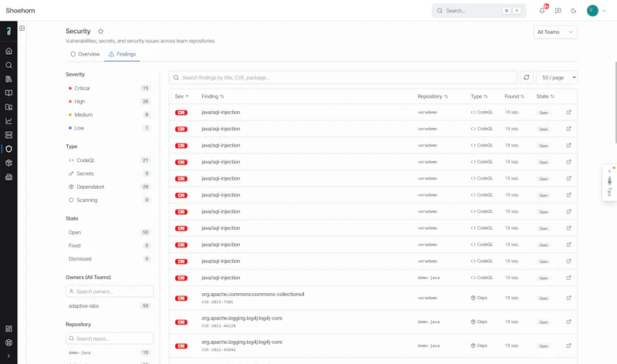Filter findings by Dependabot type
Screen dimensions: 617x364
(109, 187)
